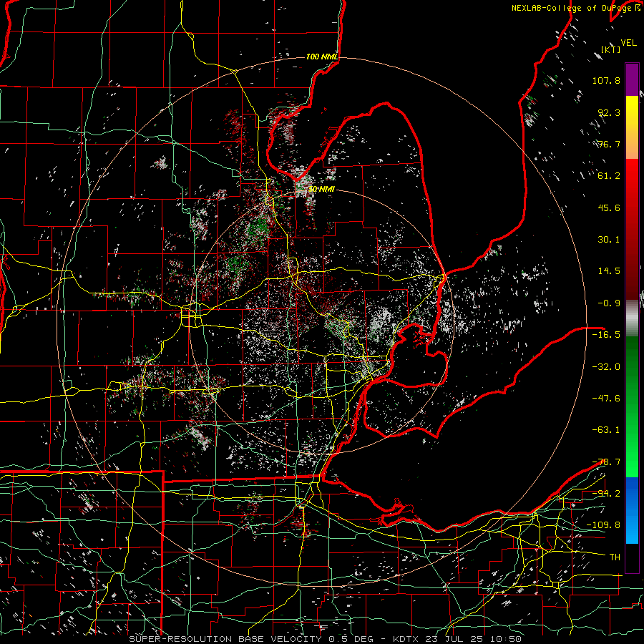Click the purple segment of the velocity color bar

(x=632, y=79)
